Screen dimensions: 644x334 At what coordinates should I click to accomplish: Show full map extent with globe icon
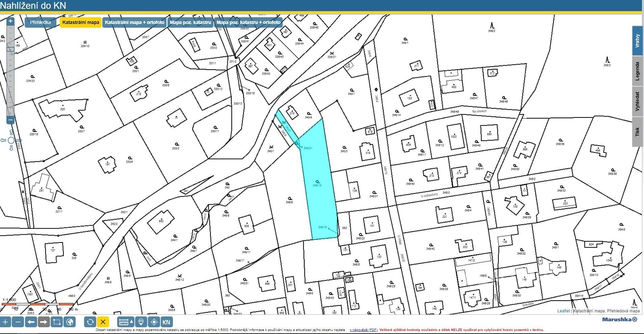point(70,322)
